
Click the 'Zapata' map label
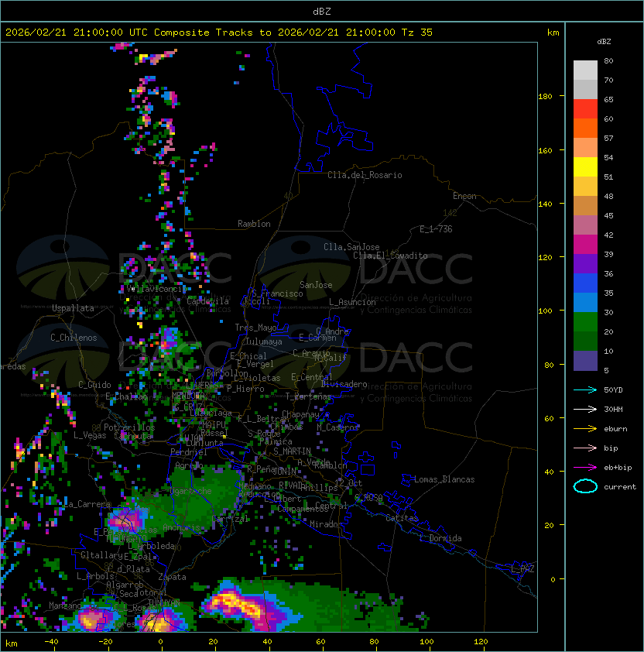pos(172,577)
